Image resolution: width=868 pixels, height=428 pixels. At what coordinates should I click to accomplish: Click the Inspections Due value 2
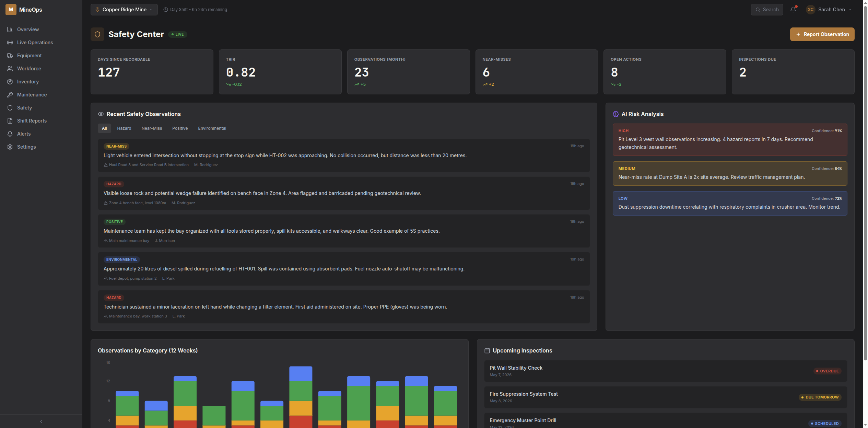tap(742, 72)
